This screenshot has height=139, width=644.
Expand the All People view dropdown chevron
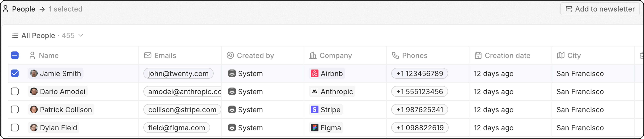coord(80,35)
